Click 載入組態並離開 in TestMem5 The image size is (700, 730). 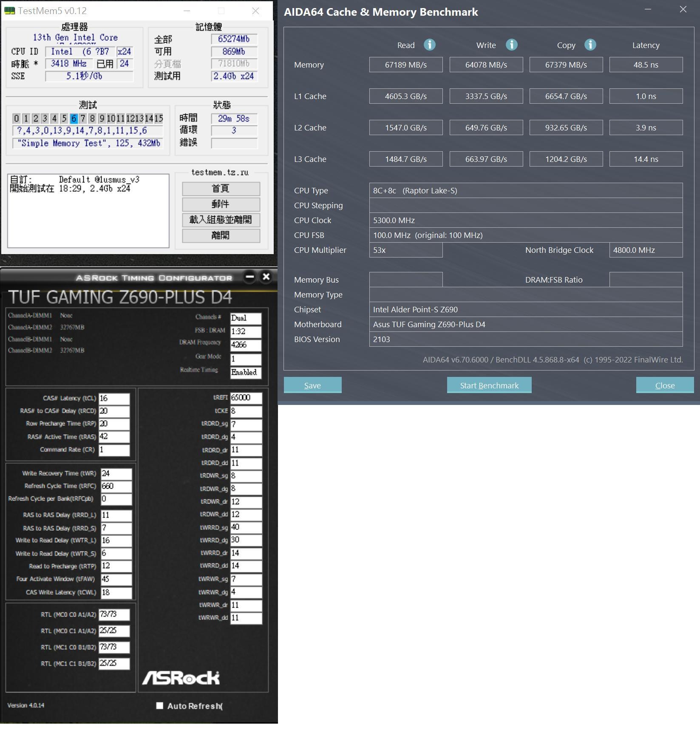pos(221,220)
